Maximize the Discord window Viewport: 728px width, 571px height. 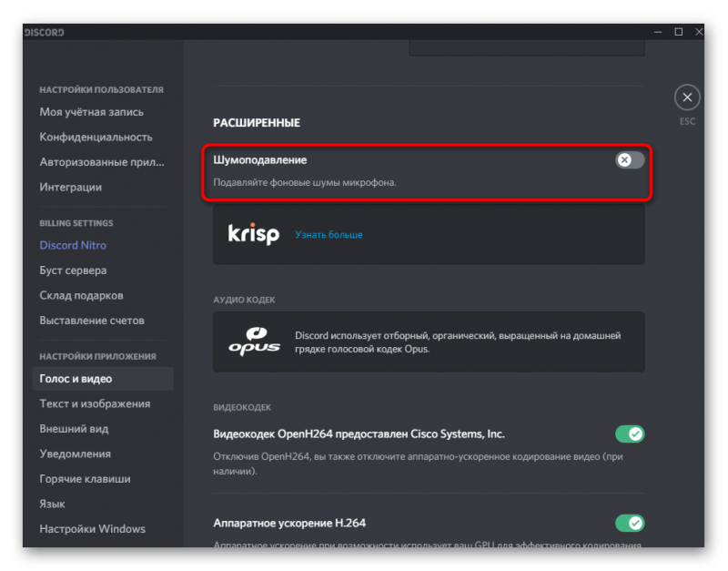pos(678,32)
